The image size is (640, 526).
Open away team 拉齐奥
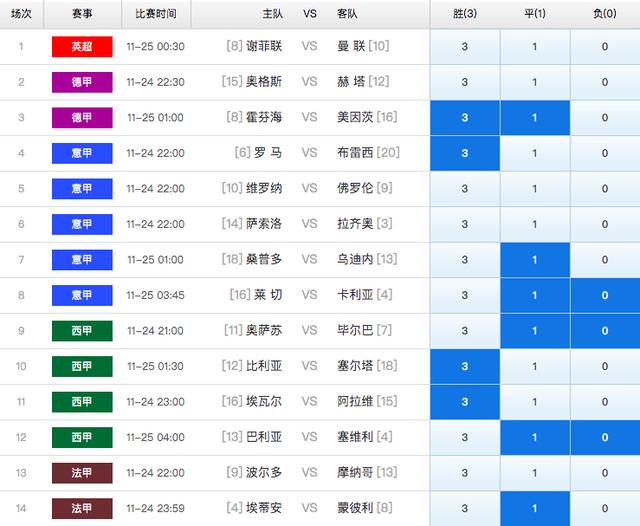tap(355, 224)
